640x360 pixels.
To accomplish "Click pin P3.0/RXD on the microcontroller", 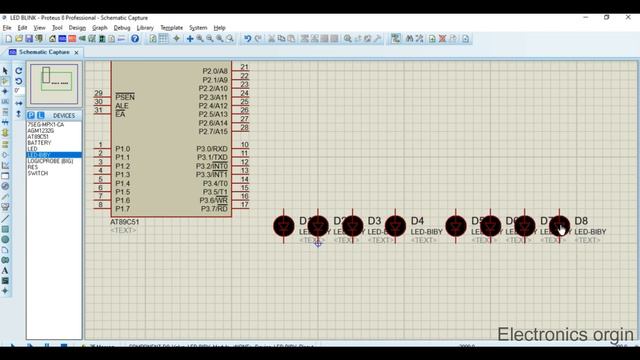I will (x=212, y=149).
